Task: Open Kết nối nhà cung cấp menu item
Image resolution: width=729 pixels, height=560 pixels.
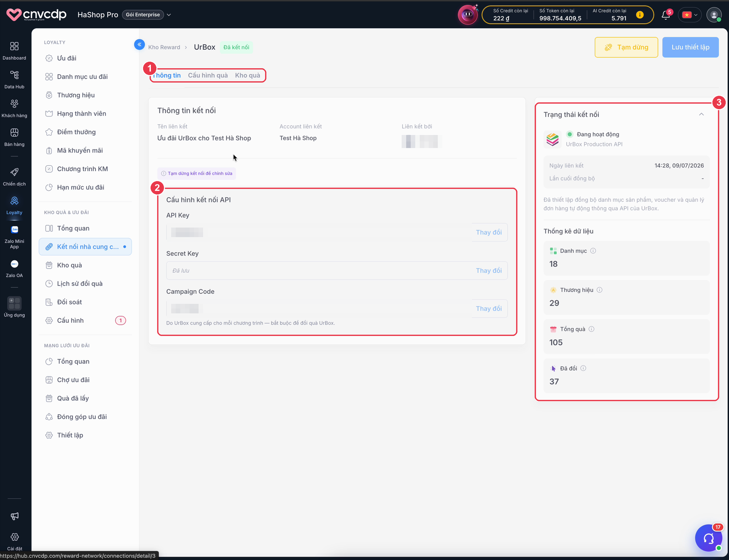Action: (85, 247)
